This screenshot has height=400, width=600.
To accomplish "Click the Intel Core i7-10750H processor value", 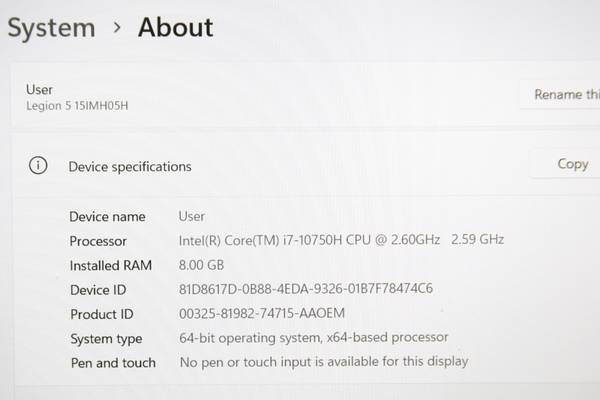I will 341,240.
